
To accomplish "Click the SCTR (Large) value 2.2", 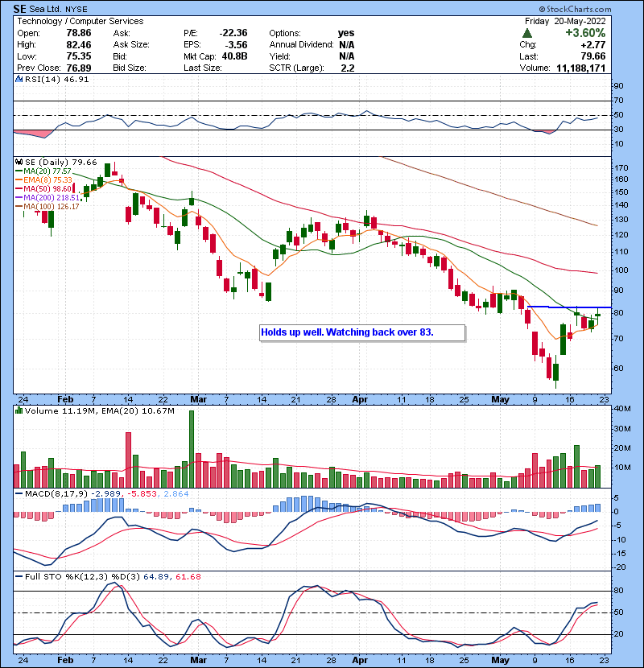I will click(348, 68).
